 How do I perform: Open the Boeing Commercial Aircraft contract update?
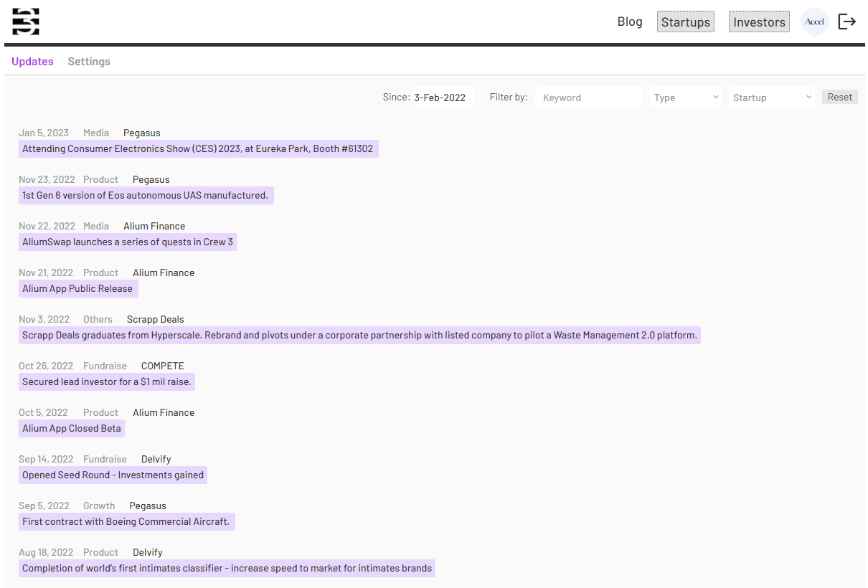click(127, 522)
